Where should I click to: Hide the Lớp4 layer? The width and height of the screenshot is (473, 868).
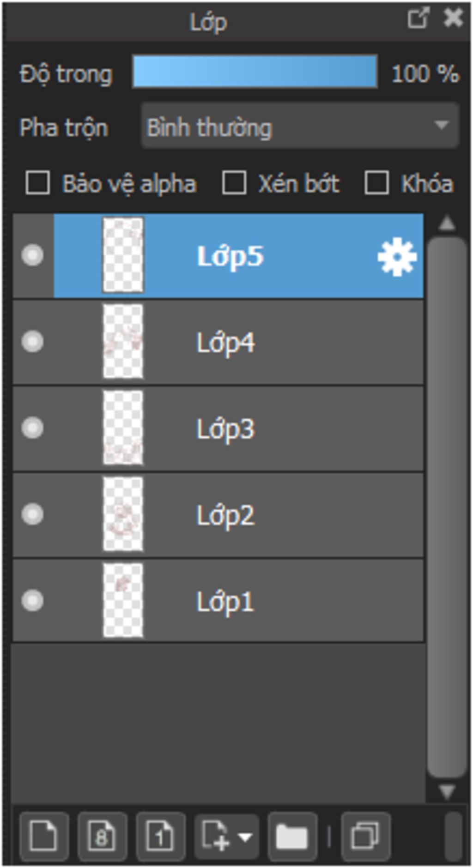pyautogui.click(x=32, y=342)
